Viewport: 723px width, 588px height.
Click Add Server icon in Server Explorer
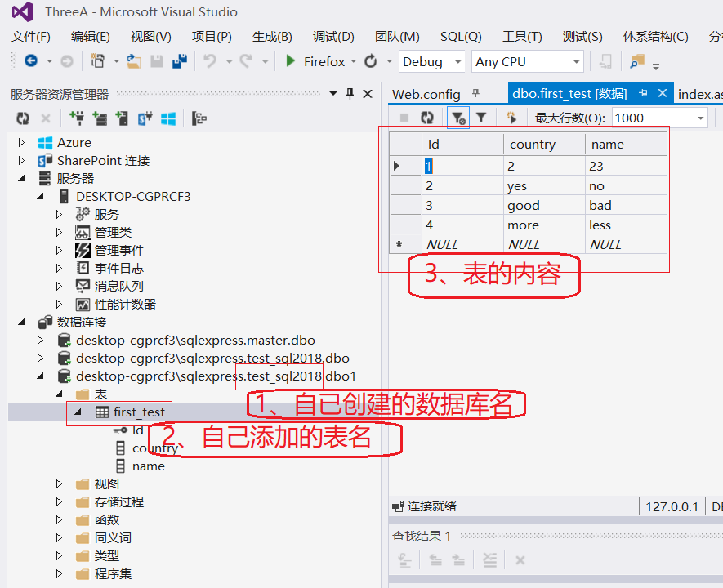pos(123,118)
